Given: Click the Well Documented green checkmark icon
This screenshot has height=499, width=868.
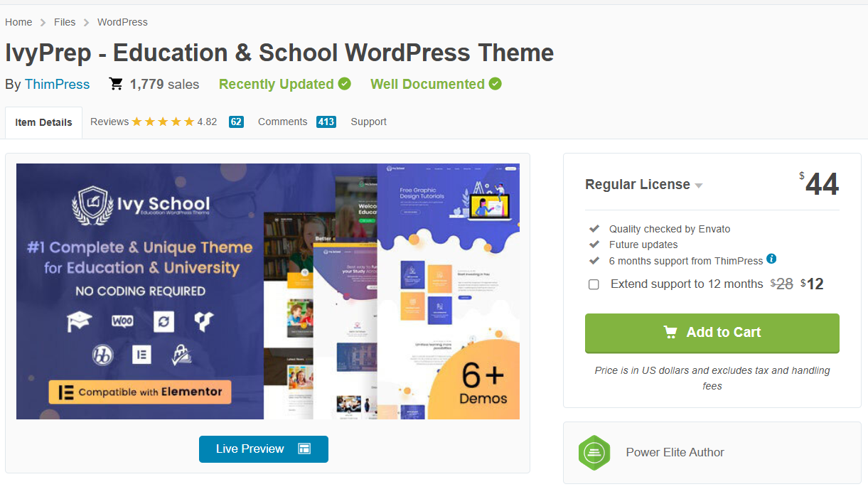Looking at the screenshot, I should point(495,84).
